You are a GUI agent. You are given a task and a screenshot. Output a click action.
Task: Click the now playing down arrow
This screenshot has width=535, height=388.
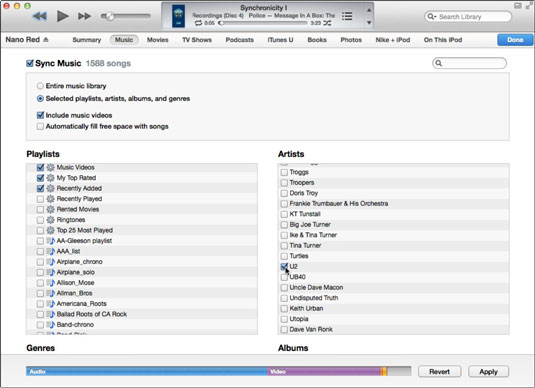pos(369,23)
